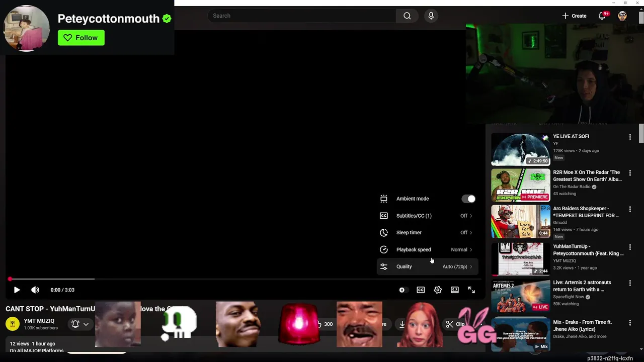Open options for Arc Raiders Shopkeeper video

point(630,209)
